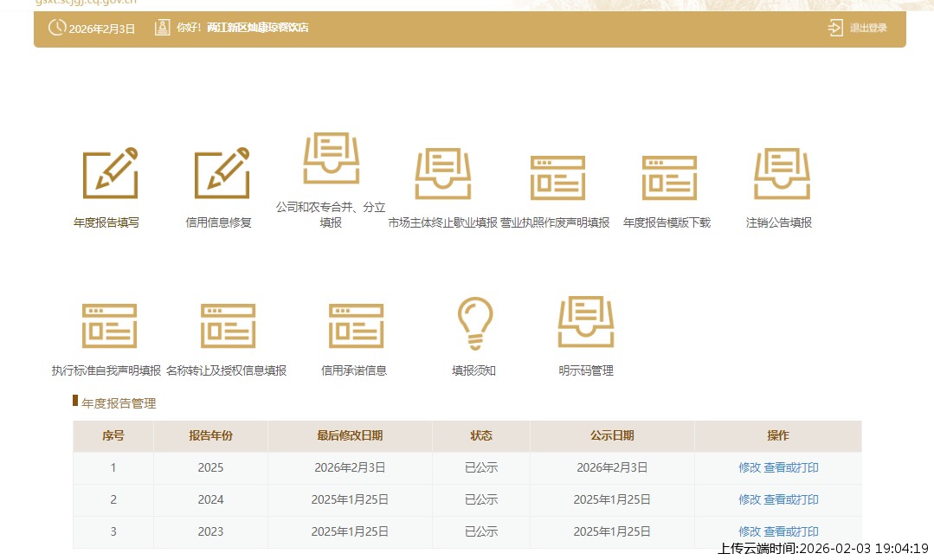934x560 pixels.
Task: Select 市场主体终止歇业填报 icon
Action: [442, 173]
